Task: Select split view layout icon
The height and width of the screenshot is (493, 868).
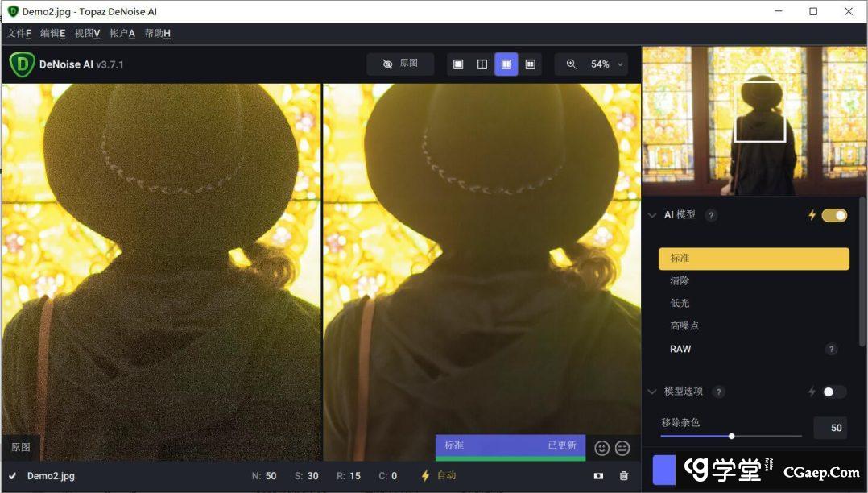Action: pyautogui.click(x=482, y=64)
